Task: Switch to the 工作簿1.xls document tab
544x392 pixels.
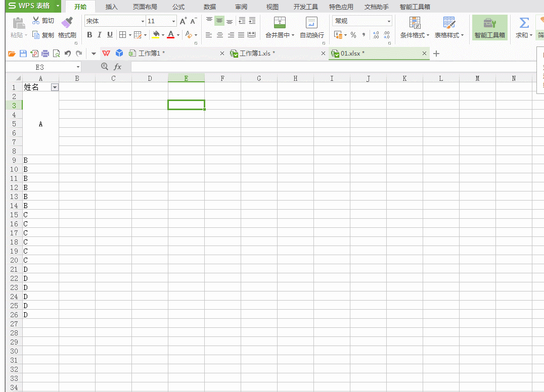Action: click(257, 54)
